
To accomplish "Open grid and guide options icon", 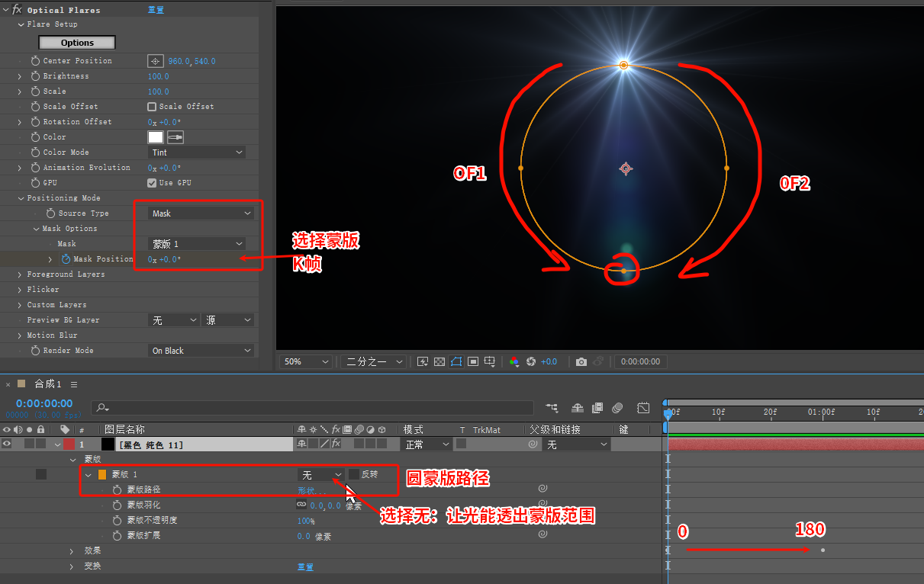I will pos(490,361).
